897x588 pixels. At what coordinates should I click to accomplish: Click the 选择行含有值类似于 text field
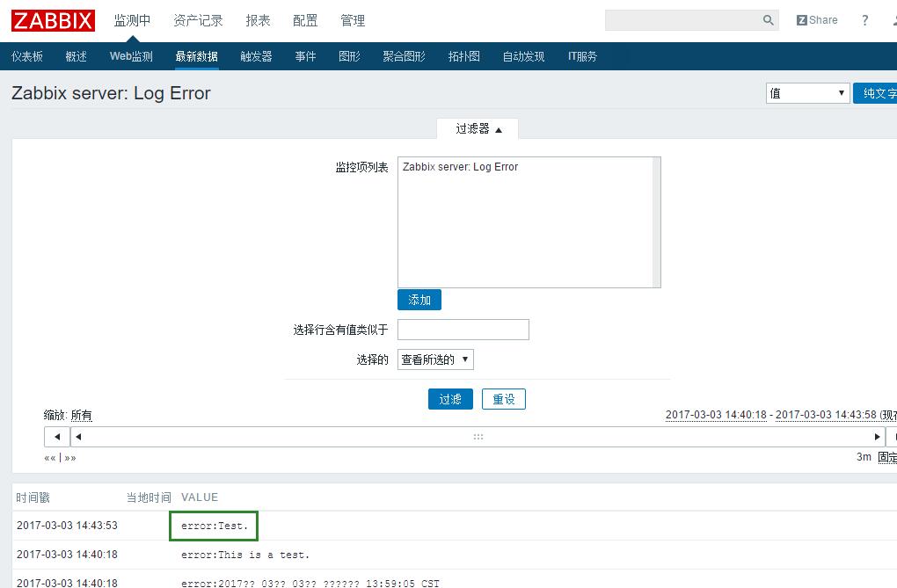(463, 330)
